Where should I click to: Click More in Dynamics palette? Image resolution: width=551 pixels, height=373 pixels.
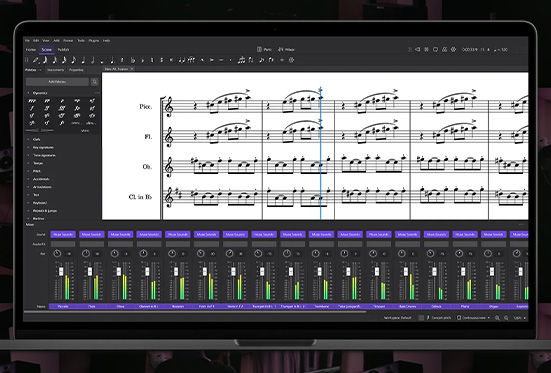[85, 131]
